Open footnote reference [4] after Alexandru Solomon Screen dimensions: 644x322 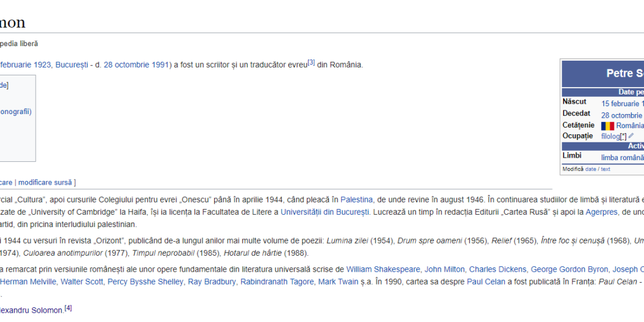[x=68, y=309]
